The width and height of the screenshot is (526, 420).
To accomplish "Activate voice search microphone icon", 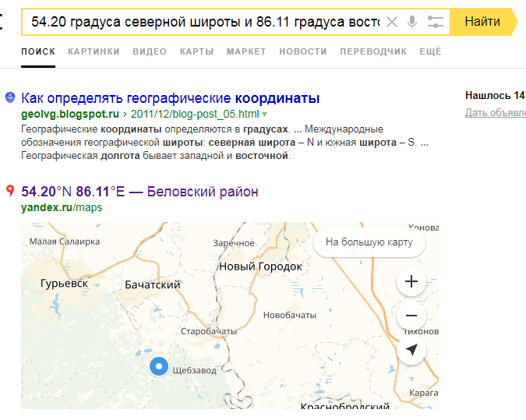I will [412, 22].
